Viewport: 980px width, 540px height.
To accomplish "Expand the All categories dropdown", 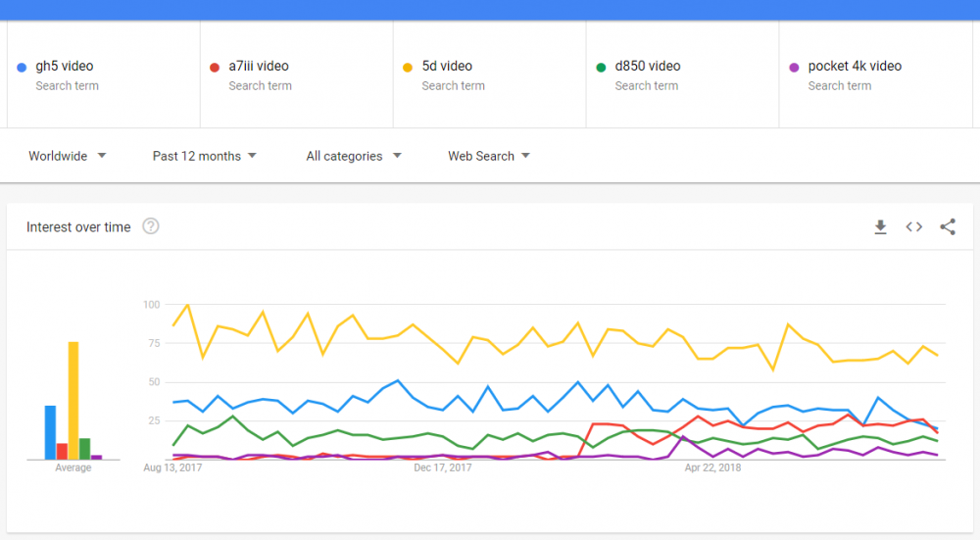I will [354, 156].
